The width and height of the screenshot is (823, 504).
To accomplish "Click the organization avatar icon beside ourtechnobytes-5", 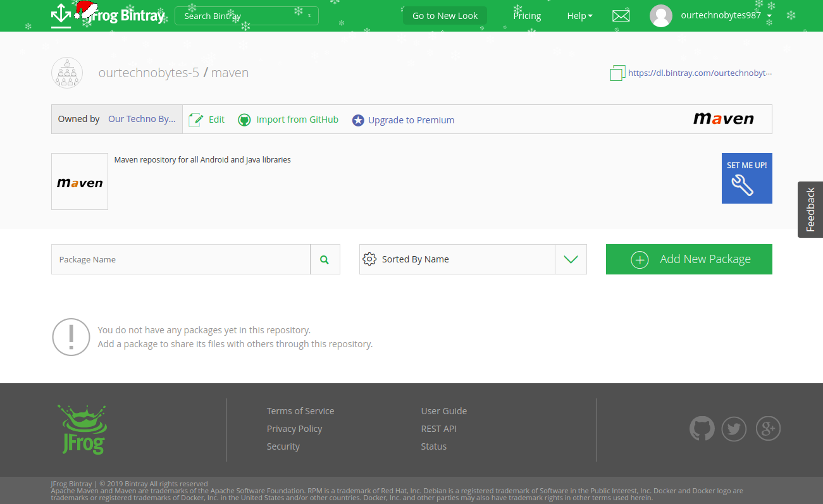I will [x=67, y=73].
